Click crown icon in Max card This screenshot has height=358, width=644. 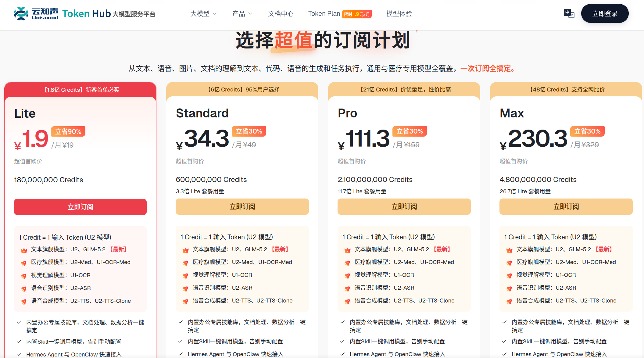point(509,250)
